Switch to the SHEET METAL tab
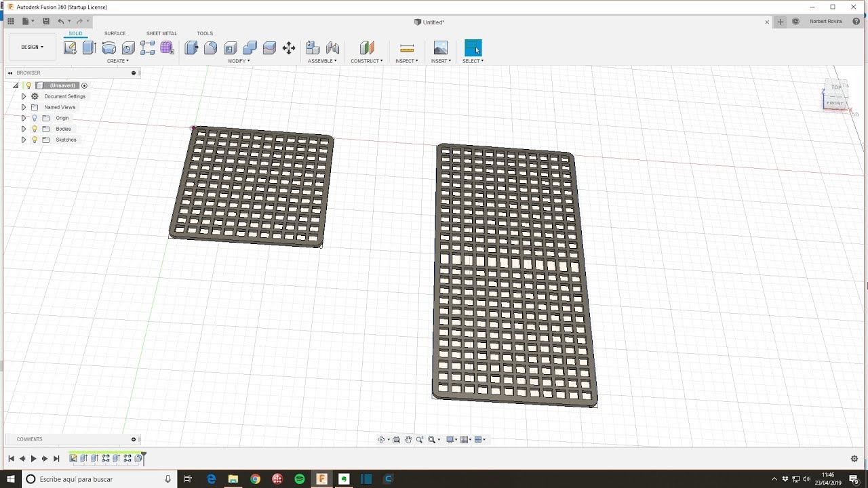 [161, 33]
